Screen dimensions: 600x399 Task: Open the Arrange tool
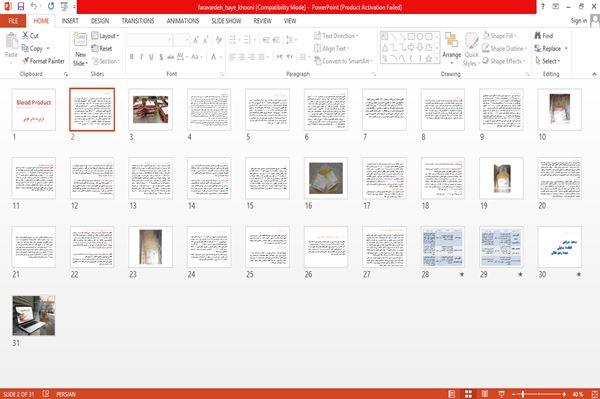(452, 47)
